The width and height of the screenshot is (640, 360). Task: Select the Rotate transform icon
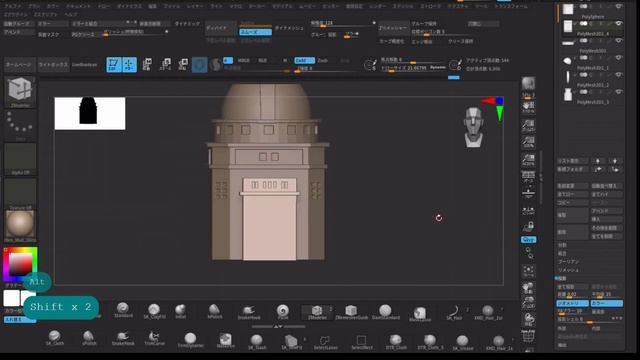183,64
